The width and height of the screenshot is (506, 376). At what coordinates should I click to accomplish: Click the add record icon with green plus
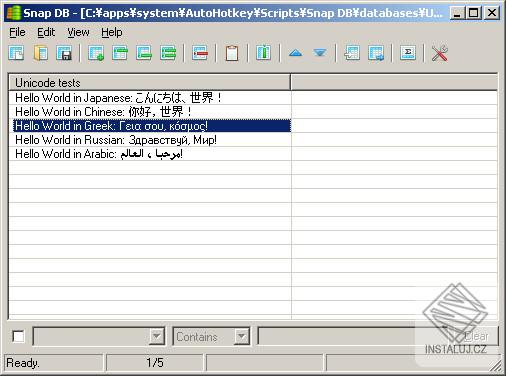tap(96, 53)
